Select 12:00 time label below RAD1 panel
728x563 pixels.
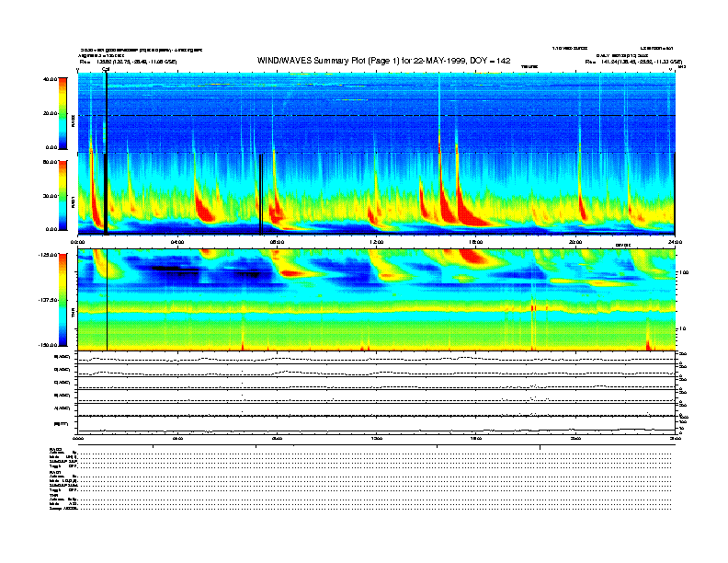(376, 242)
